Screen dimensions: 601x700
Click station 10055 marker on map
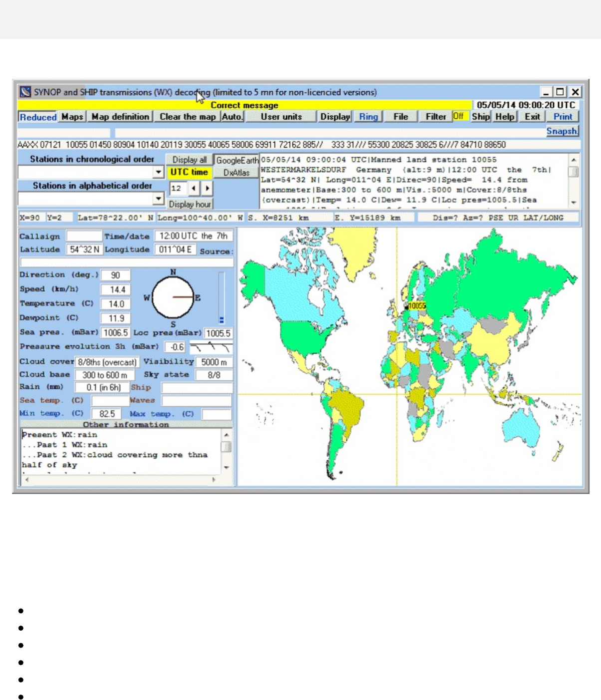[416, 306]
